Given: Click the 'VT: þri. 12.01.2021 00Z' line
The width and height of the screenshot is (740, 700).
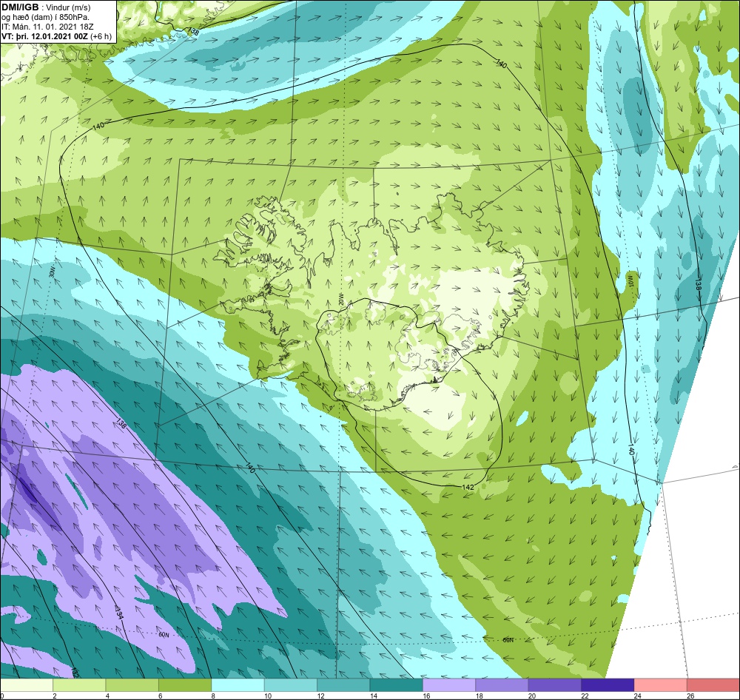Looking at the screenshot, I should [x=44, y=36].
